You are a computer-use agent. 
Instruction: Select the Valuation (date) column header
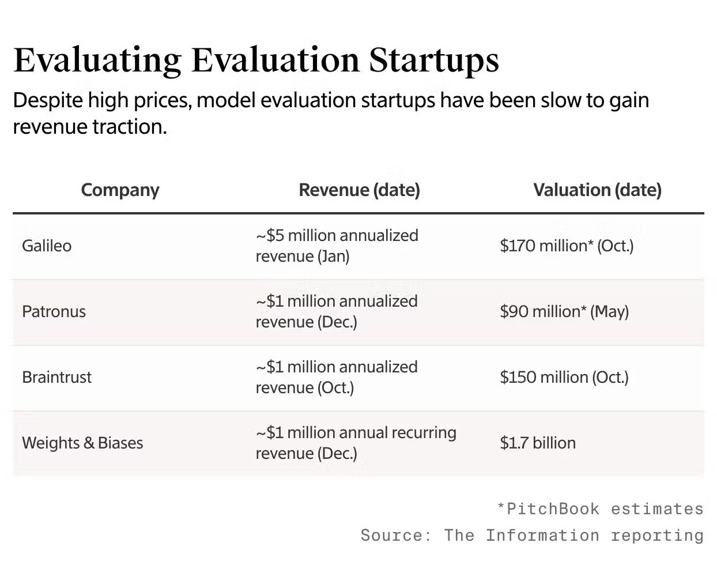[597, 190]
